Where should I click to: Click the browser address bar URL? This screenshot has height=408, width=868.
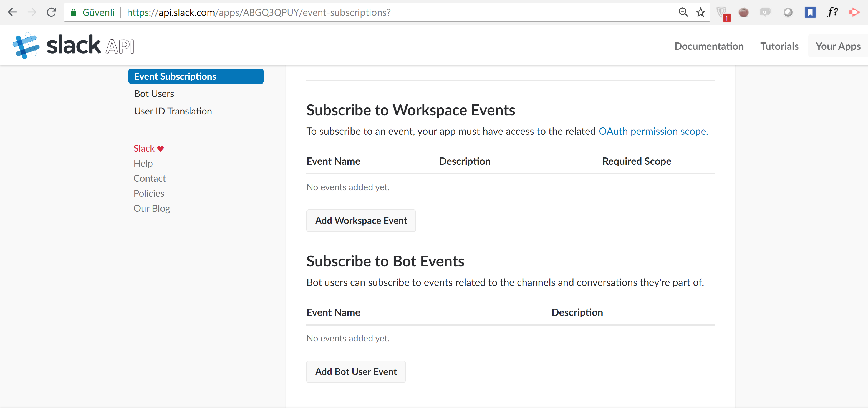pyautogui.click(x=258, y=12)
